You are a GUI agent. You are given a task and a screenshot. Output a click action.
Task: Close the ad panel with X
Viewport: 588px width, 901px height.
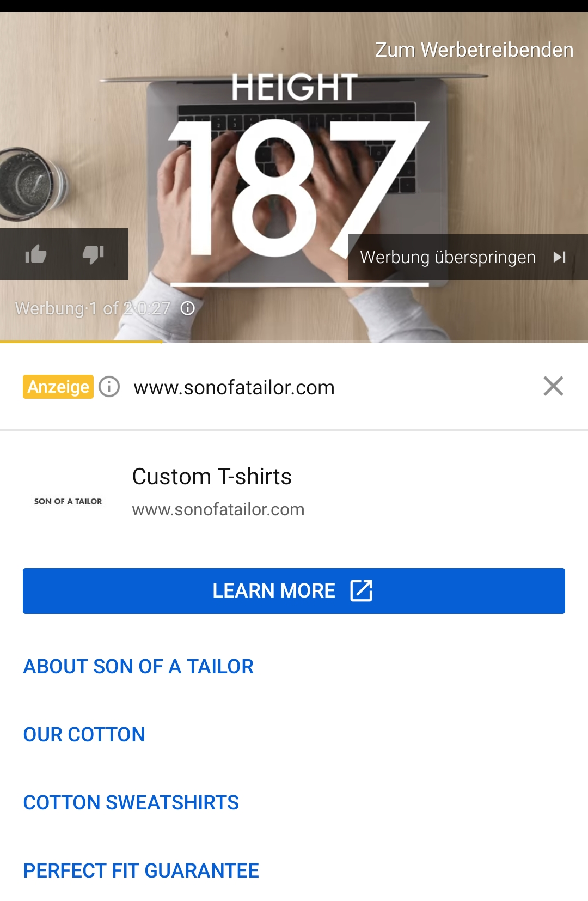point(553,386)
